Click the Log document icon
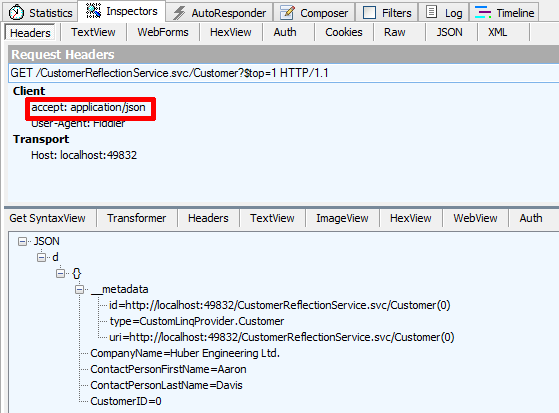 (431, 12)
